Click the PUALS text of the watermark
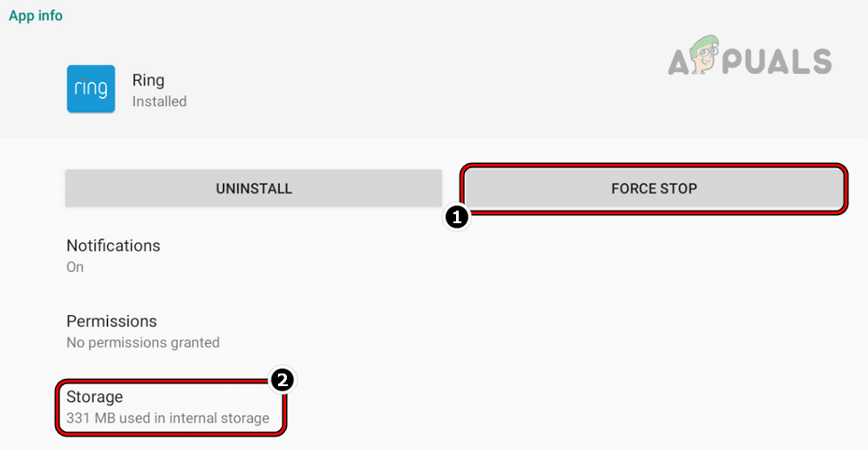Screen dimensions: 868x450 click(x=781, y=61)
